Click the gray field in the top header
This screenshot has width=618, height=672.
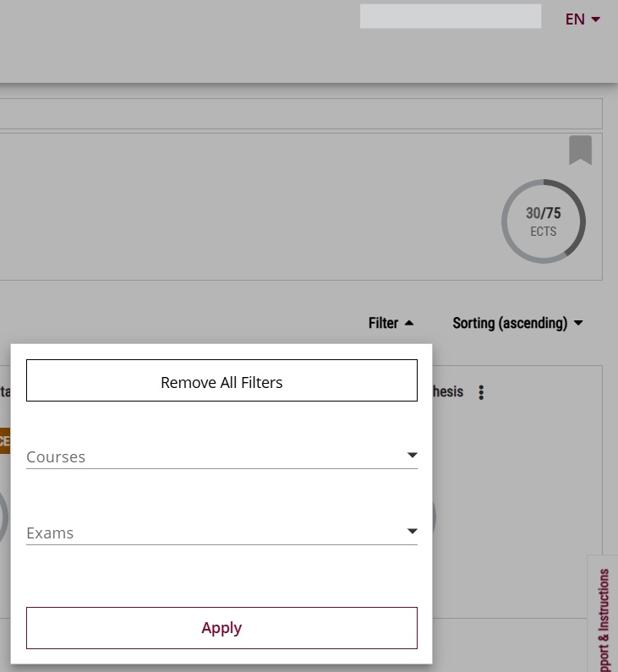pyautogui.click(x=450, y=17)
